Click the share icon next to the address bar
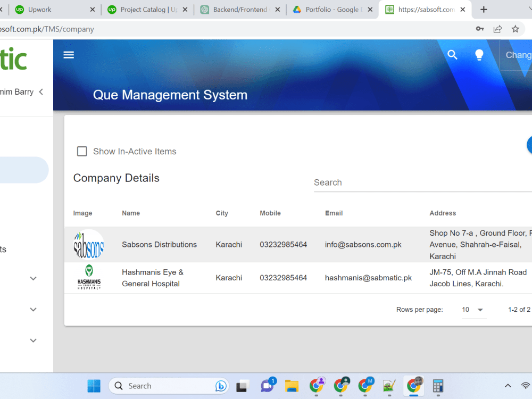The image size is (532, 399). tap(497, 29)
